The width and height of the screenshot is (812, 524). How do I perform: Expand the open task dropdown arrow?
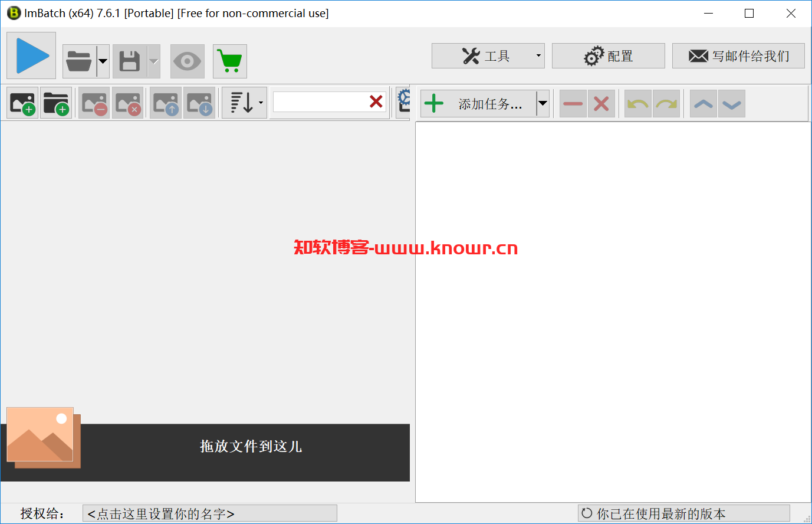pyautogui.click(x=103, y=61)
